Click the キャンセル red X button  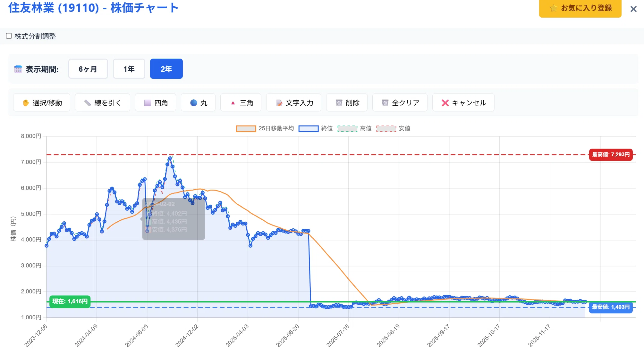tap(463, 102)
